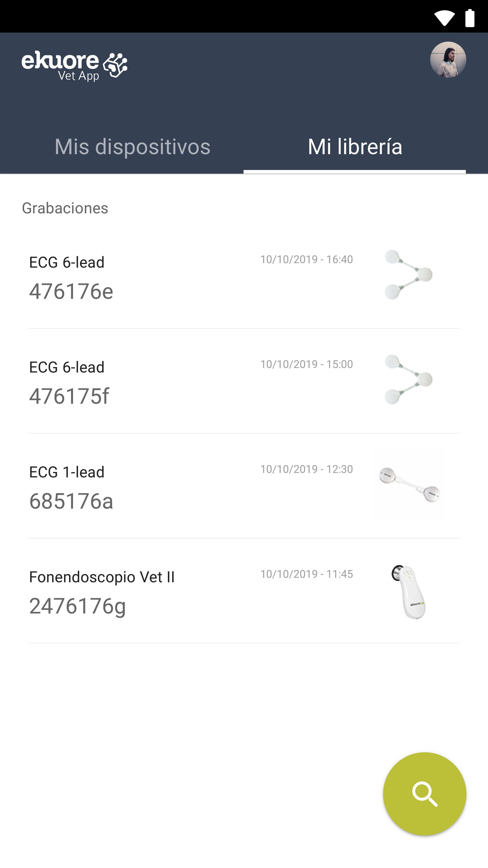Tap the battery status bar icon
Image resolution: width=488 pixels, height=868 pixels.
point(470,18)
